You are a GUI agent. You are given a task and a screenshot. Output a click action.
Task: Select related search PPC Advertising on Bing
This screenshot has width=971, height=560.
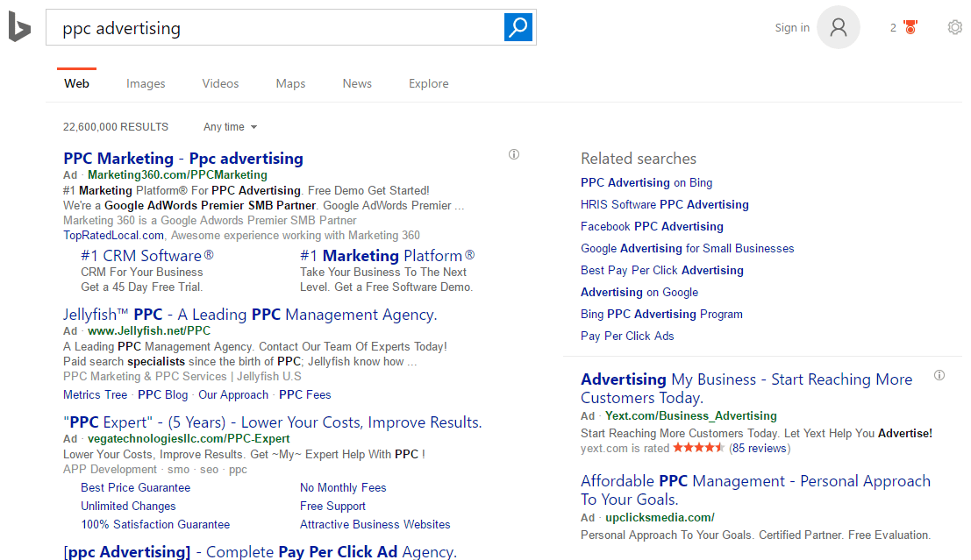tap(646, 182)
